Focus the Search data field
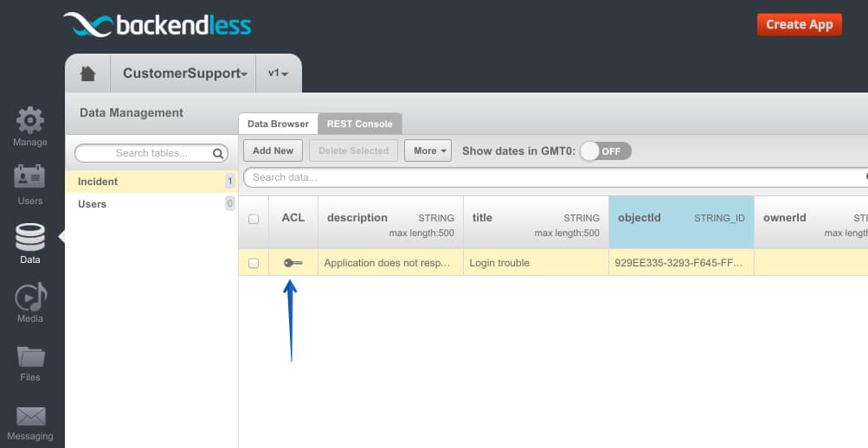 click(556, 177)
